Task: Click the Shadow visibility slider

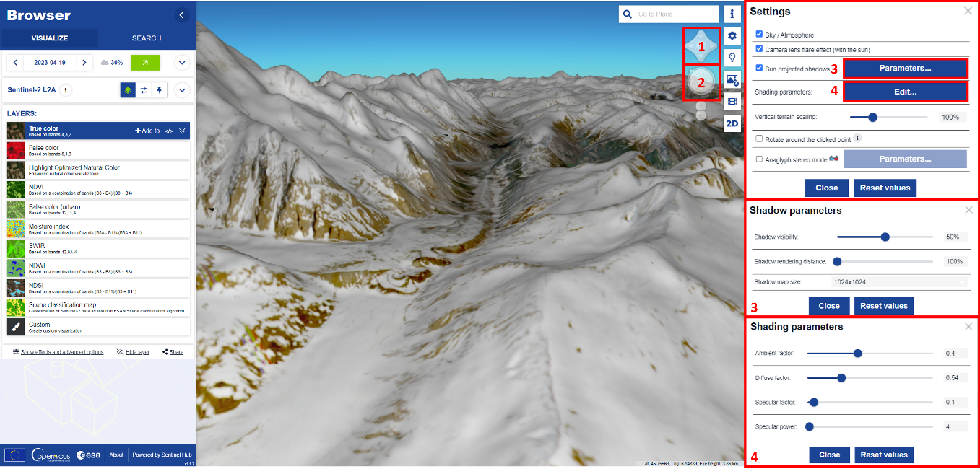Action: 885,237
